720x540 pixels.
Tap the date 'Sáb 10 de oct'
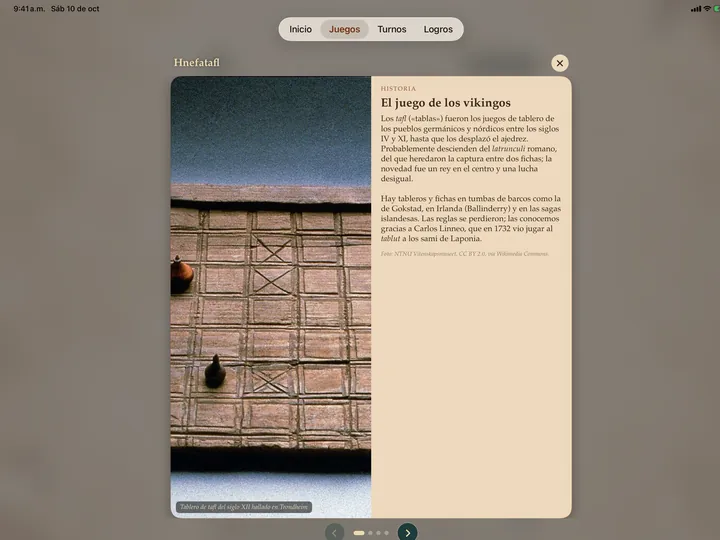click(x=75, y=9)
